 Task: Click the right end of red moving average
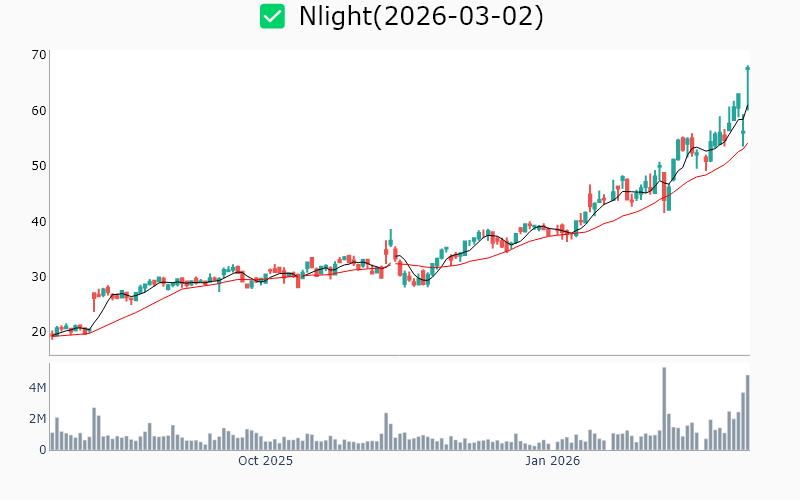tap(747, 143)
